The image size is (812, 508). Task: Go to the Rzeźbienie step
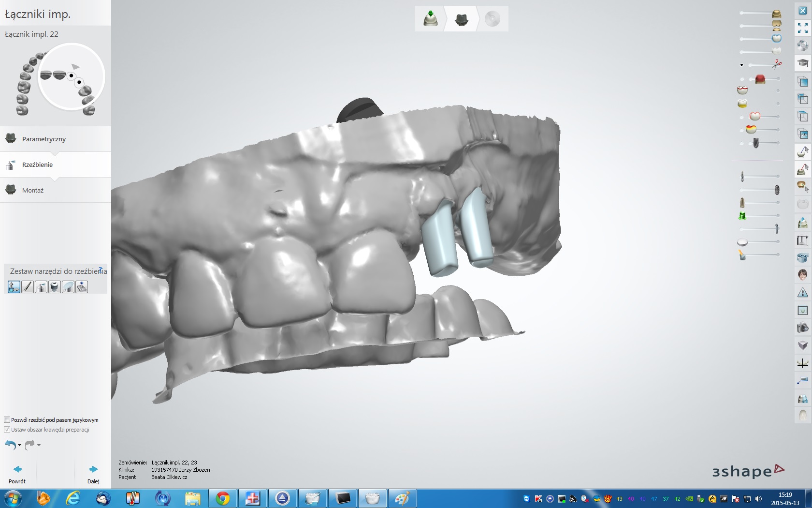tap(37, 164)
